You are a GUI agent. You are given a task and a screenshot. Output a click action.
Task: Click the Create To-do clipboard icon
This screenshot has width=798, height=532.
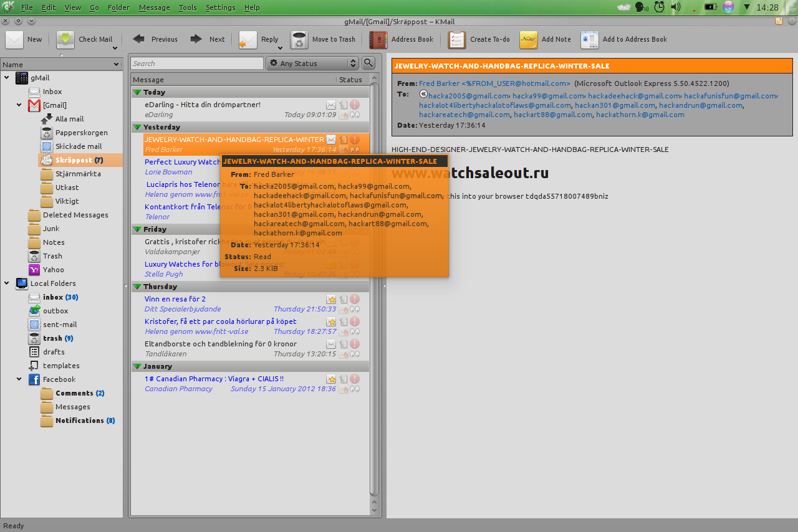tap(457, 39)
